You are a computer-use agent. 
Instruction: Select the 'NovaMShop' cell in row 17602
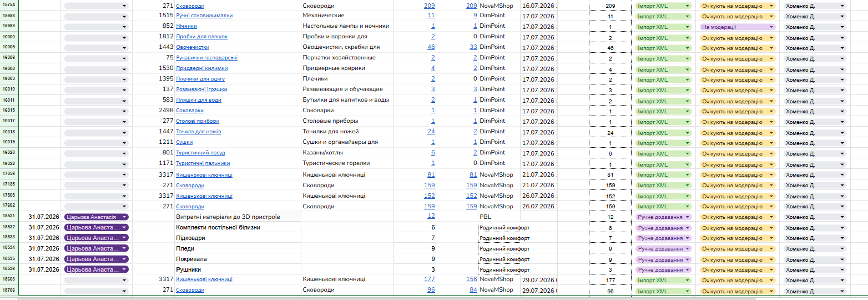(499, 206)
